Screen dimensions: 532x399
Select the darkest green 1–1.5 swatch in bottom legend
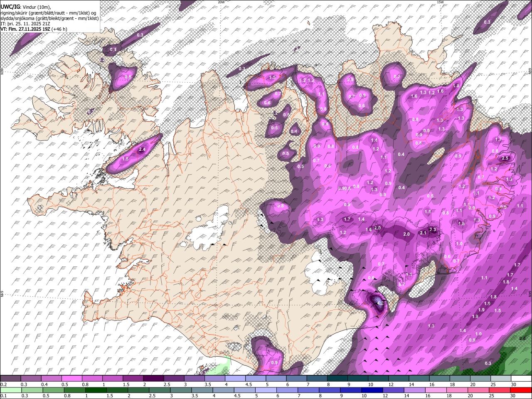pos(96,390)
